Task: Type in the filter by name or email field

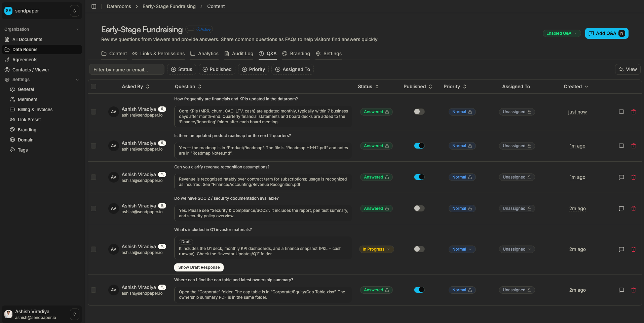Action: tap(127, 69)
